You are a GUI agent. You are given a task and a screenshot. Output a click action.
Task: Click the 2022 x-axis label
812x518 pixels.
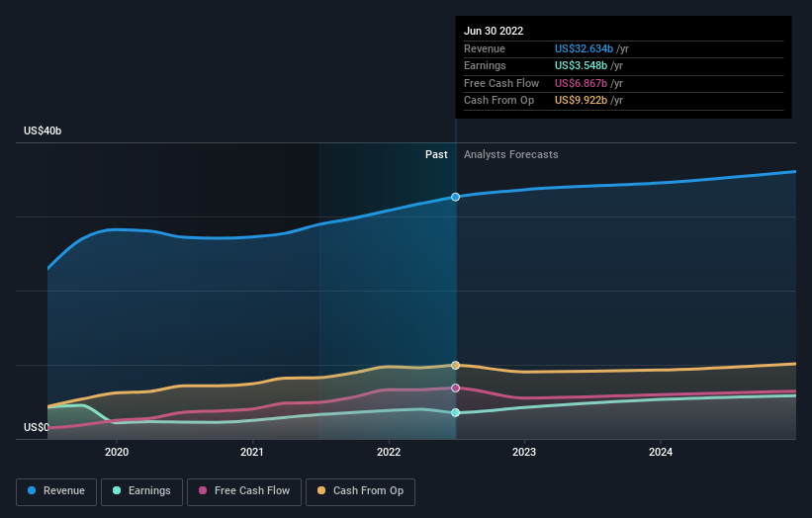389,453
